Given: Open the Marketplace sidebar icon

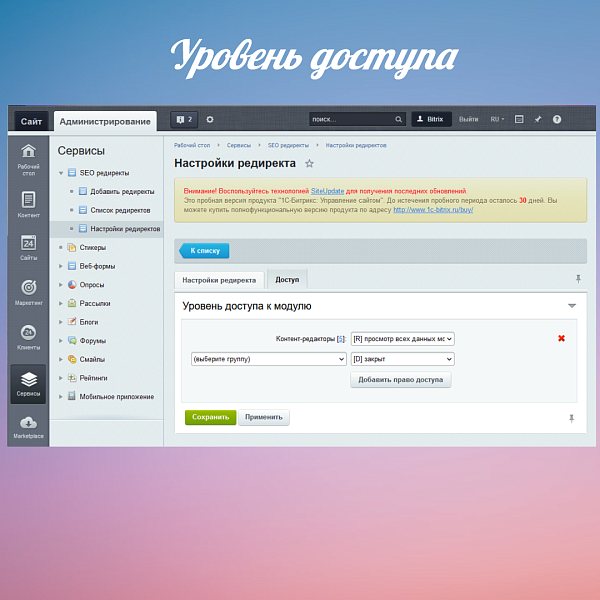Looking at the screenshot, I should [28, 426].
